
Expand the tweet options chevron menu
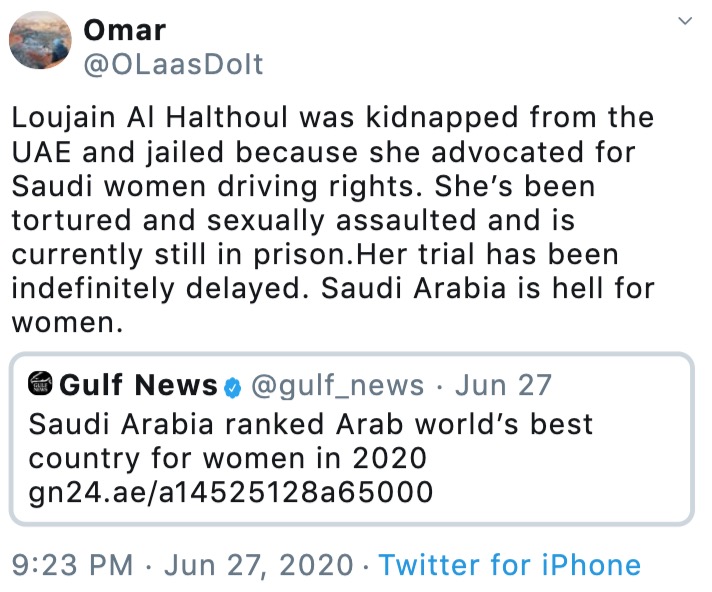(685, 21)
